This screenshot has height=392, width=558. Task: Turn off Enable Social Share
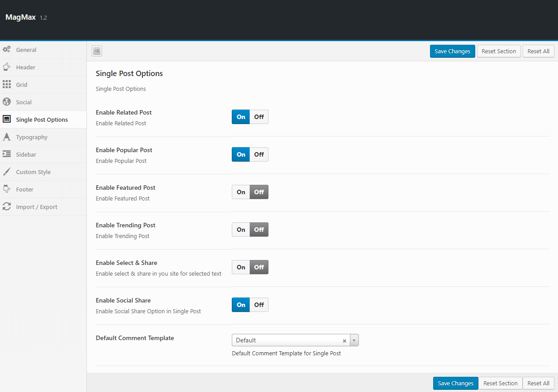(259, 305)
